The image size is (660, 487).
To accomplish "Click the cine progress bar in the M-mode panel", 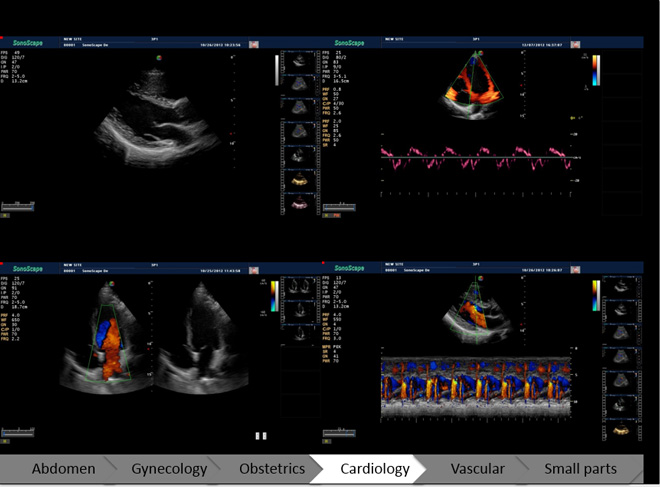I will pyautogui.click(x=339, y=433).
